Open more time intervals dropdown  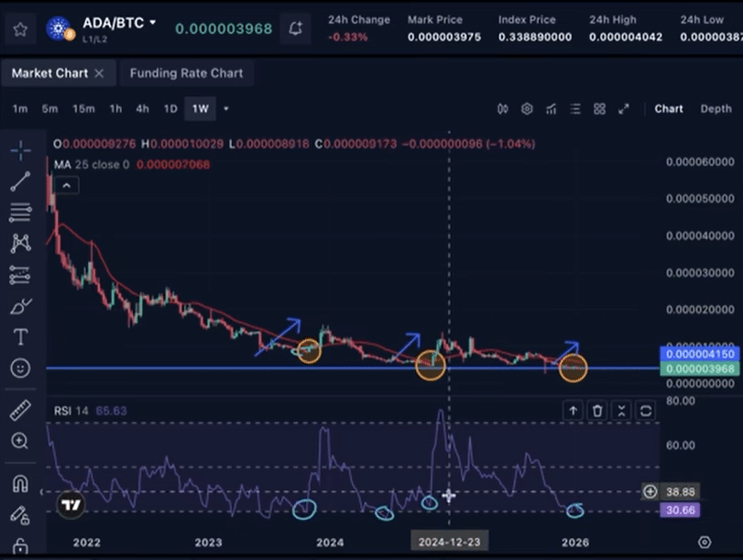pyautogui.click(x=226, y=108)
